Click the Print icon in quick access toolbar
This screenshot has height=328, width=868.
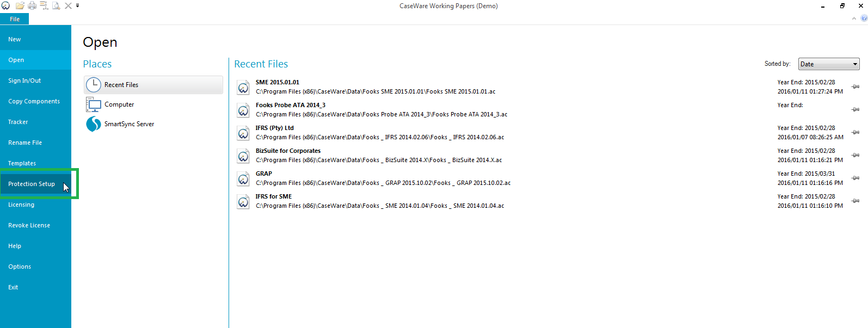tap(32, 6)
